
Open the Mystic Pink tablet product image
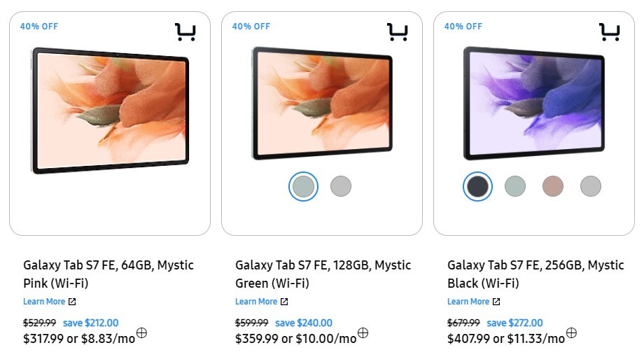pos(110,110)
